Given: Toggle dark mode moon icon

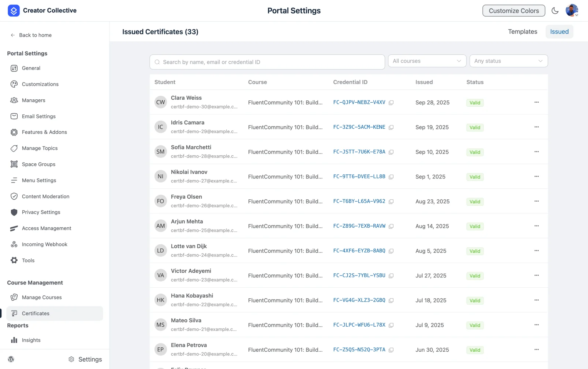Looking at the screenshot, I should click(x=555, y=11).
